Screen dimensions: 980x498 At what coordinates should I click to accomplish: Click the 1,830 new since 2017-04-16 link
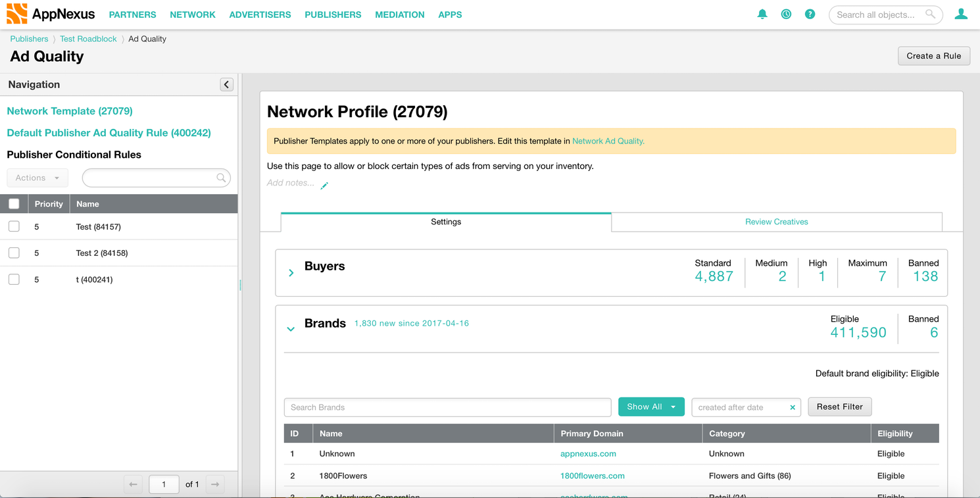click(x=412, y=323)
